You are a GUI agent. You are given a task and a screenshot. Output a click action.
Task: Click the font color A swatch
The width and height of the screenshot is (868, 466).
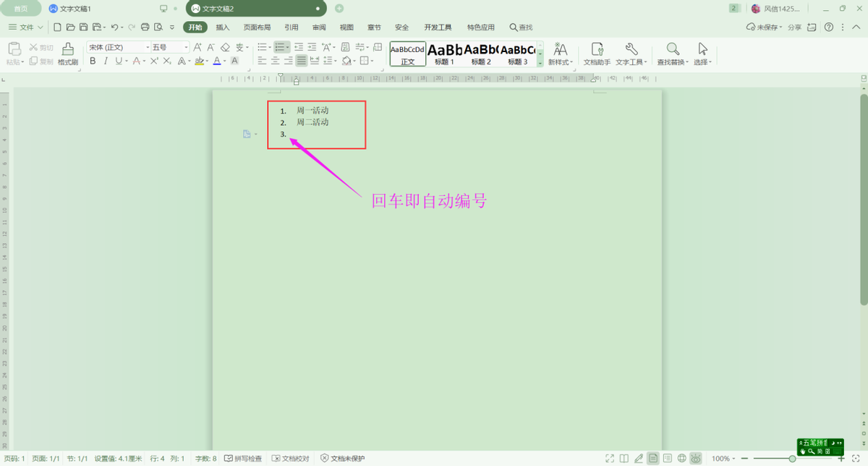point(216,62)
